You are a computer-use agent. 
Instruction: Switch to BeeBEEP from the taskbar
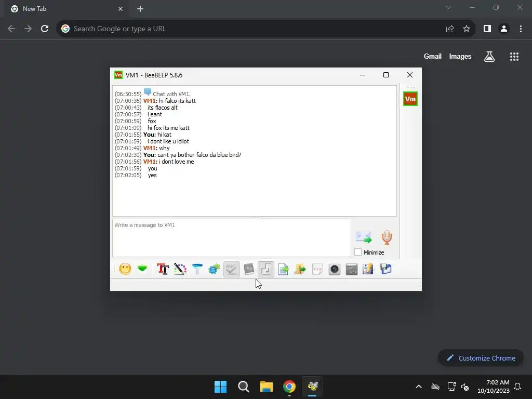[x=312, y=387]
